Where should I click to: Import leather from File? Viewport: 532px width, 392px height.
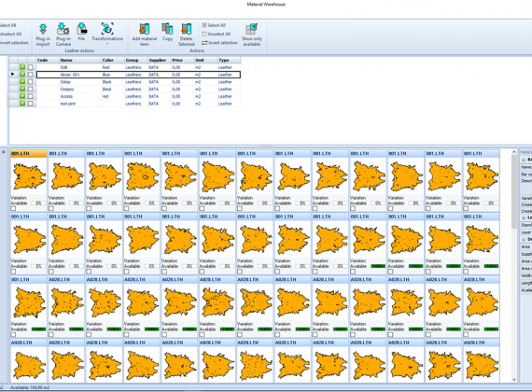click(x=81, y=32)
